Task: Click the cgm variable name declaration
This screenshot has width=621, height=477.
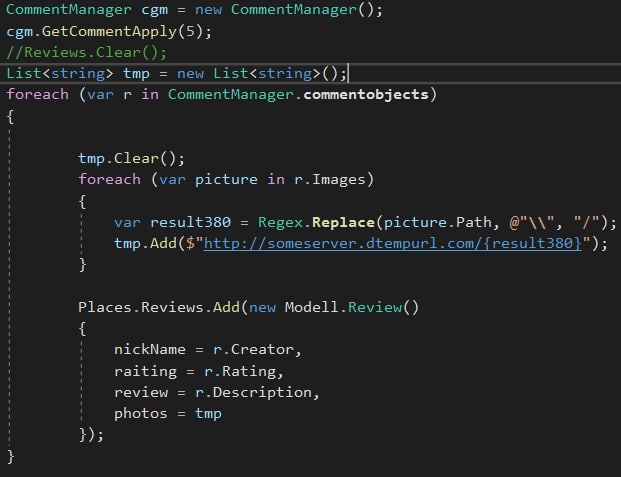Action: pos(154,10)
